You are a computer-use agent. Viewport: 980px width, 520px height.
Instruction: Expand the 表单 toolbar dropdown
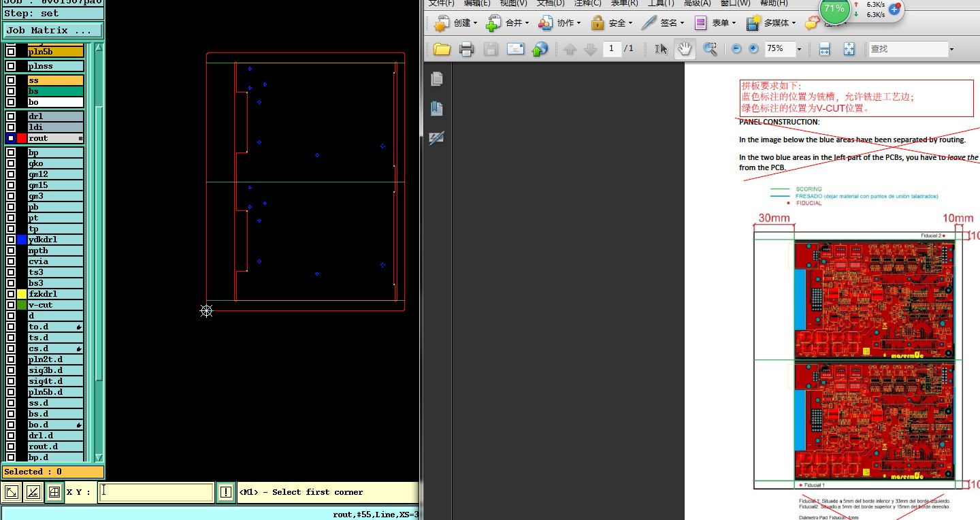click(x=734, y=23)
